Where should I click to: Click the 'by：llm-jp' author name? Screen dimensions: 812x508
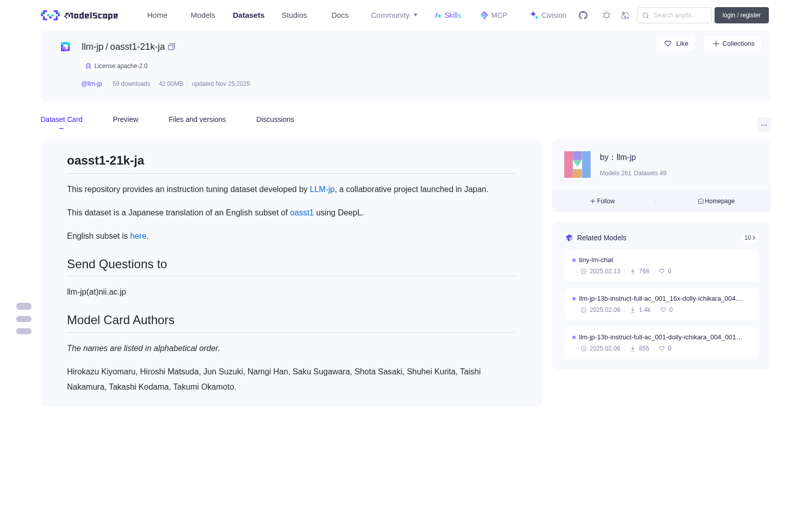[618, 157]
